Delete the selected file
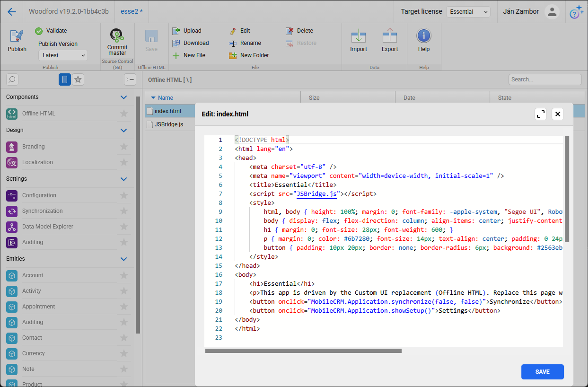The width and height of the screenshot is (588, 387). [300, 31]
